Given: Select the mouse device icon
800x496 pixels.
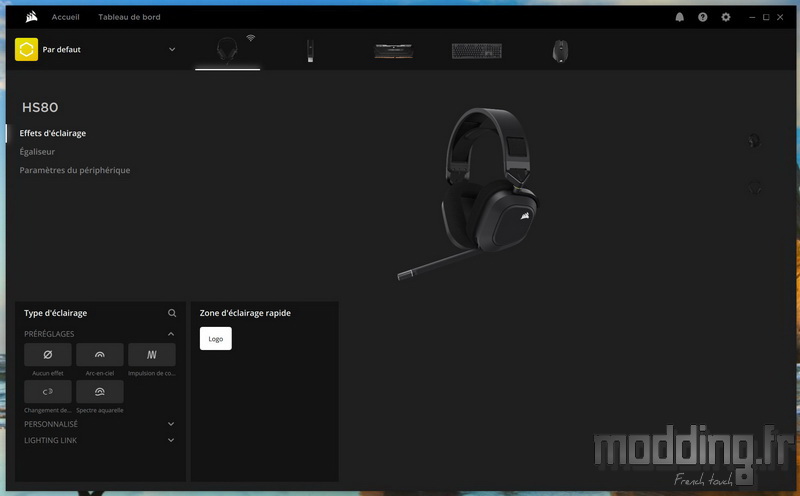Looking at the screenshot, I should [560, 51].
